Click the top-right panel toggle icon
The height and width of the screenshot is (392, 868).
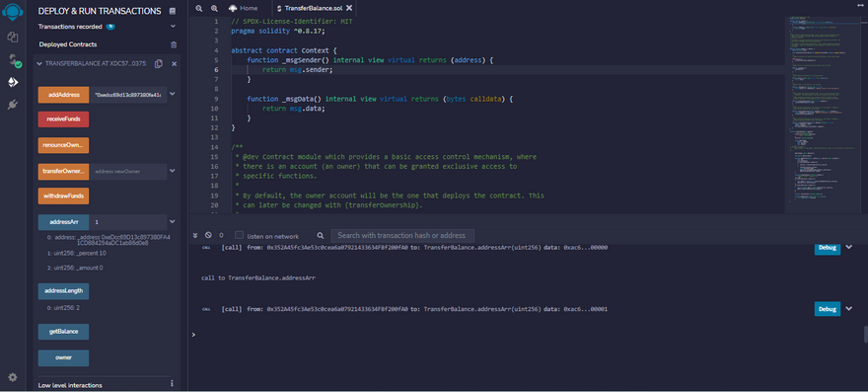[x=860, y=5]
